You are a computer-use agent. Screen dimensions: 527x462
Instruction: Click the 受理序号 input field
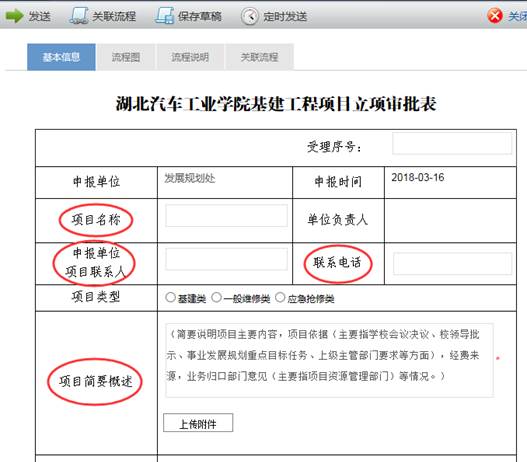pos(452,143)
